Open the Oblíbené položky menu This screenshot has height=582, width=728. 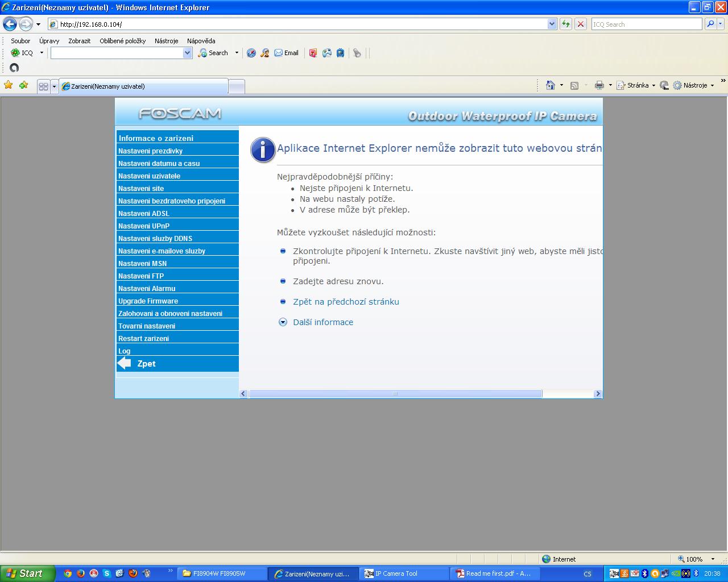122,41
